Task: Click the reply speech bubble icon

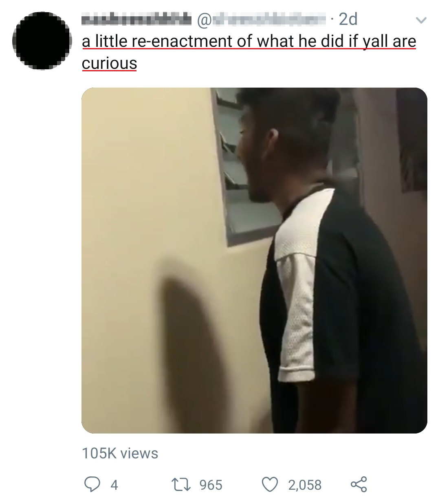Action: 92,484
